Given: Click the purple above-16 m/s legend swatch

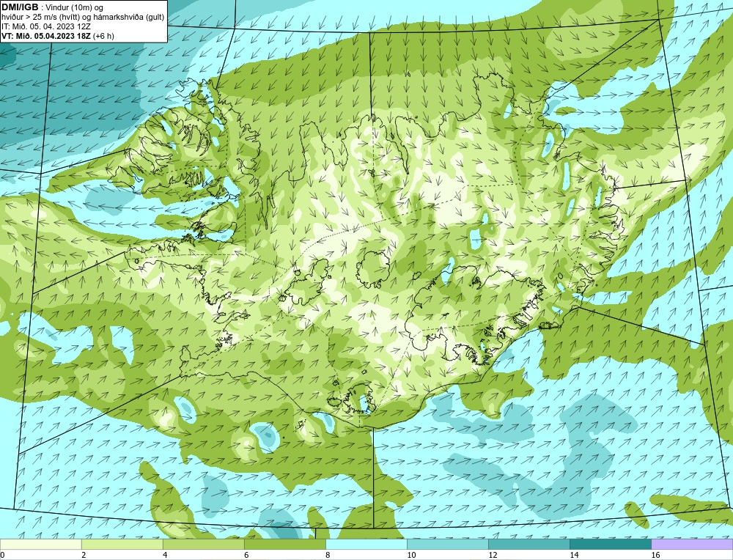Looking at the screenshot, I should (692, 545).
